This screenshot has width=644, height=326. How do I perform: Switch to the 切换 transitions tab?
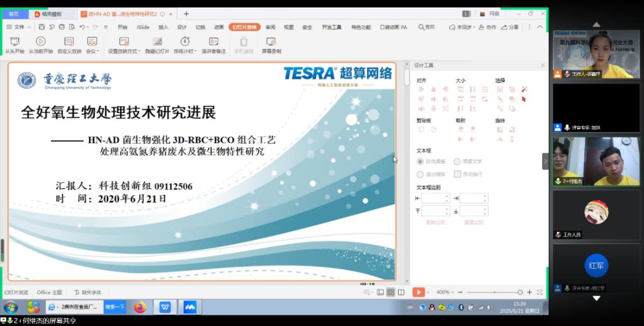point(200,27)
